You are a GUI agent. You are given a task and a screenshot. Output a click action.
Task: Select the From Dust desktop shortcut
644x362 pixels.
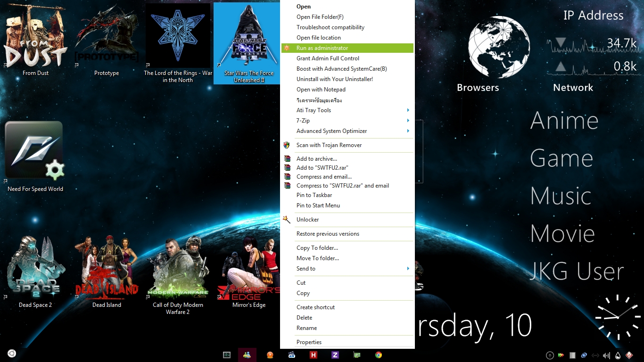[35, 40]
